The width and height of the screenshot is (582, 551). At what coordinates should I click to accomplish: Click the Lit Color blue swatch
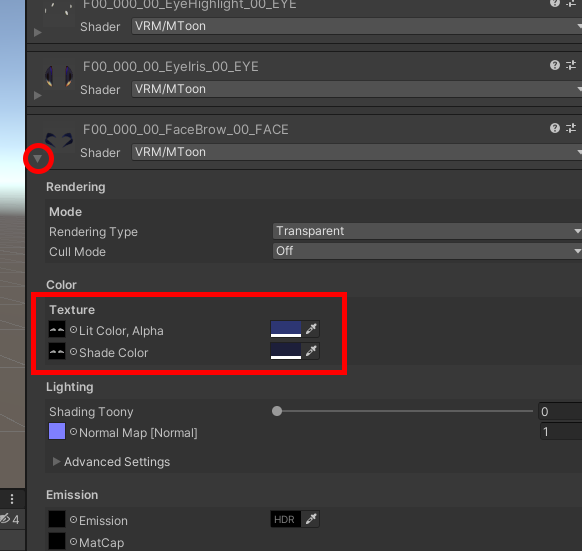286,329
